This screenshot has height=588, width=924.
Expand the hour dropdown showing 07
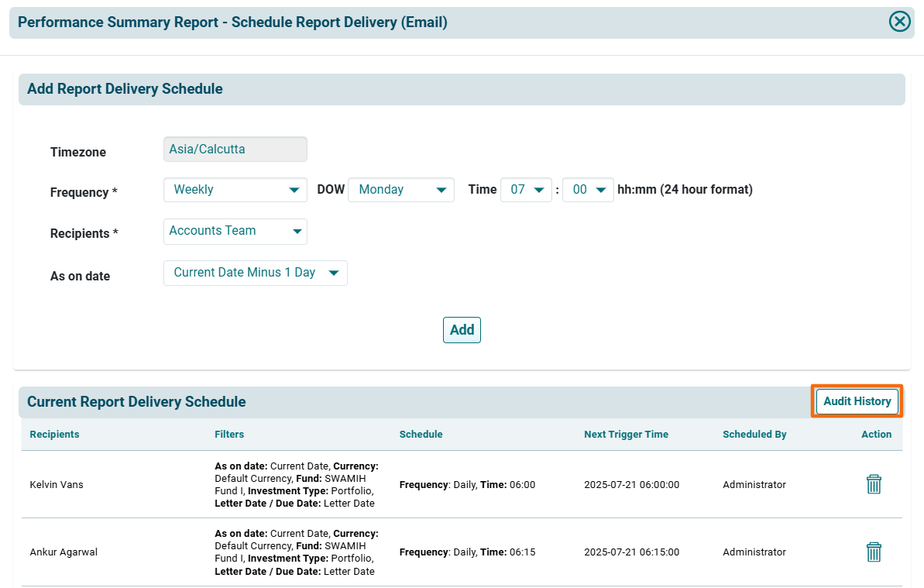tap(525, 190)
